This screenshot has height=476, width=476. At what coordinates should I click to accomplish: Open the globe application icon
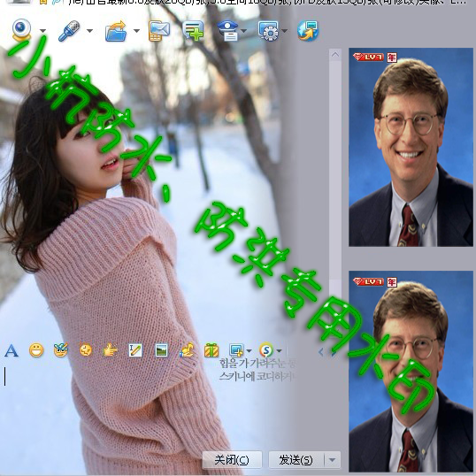(308, 31)
